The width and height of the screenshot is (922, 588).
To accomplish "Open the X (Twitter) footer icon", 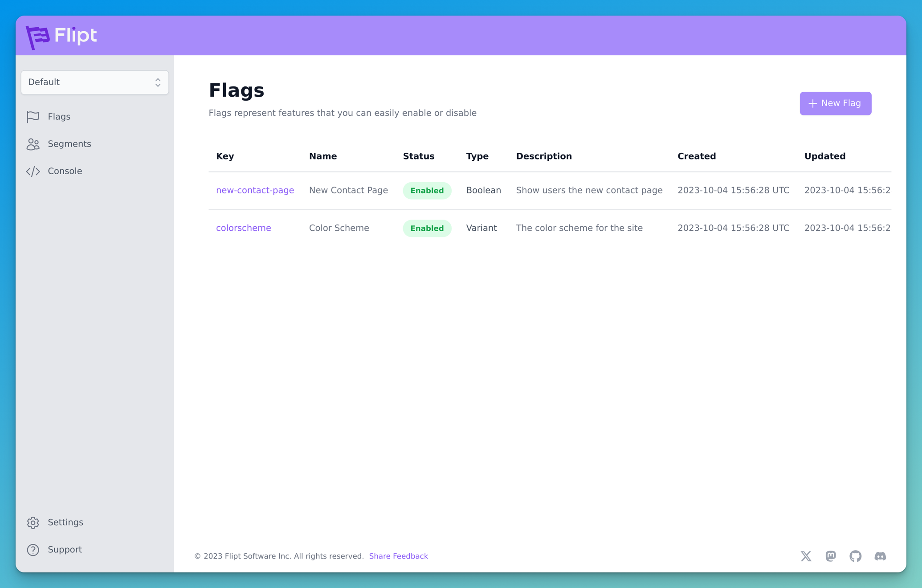I will (x=806, y=556).
